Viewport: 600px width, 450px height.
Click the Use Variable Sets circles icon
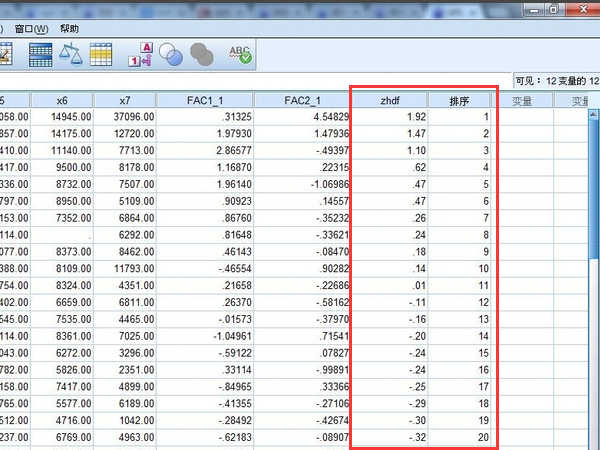(171, 55)
